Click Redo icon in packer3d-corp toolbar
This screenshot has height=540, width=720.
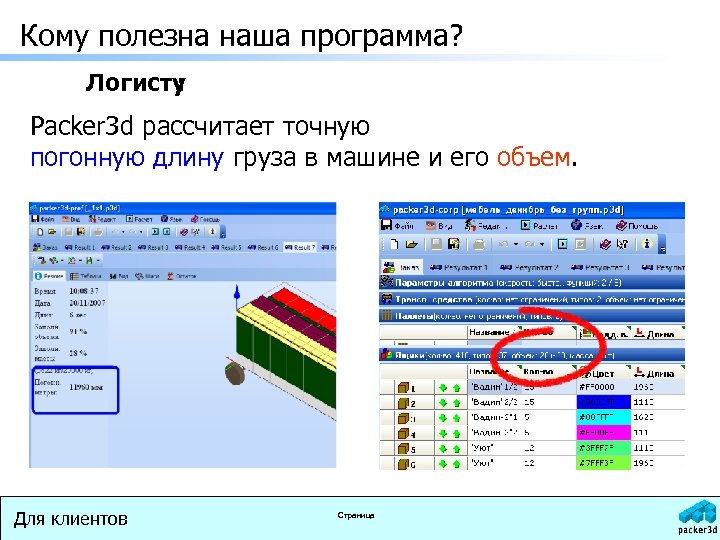click(x=529, y=244)
